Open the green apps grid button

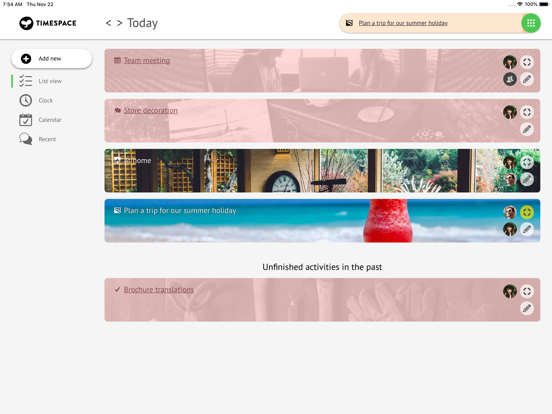pyautogui.click(x=531, y=23)
